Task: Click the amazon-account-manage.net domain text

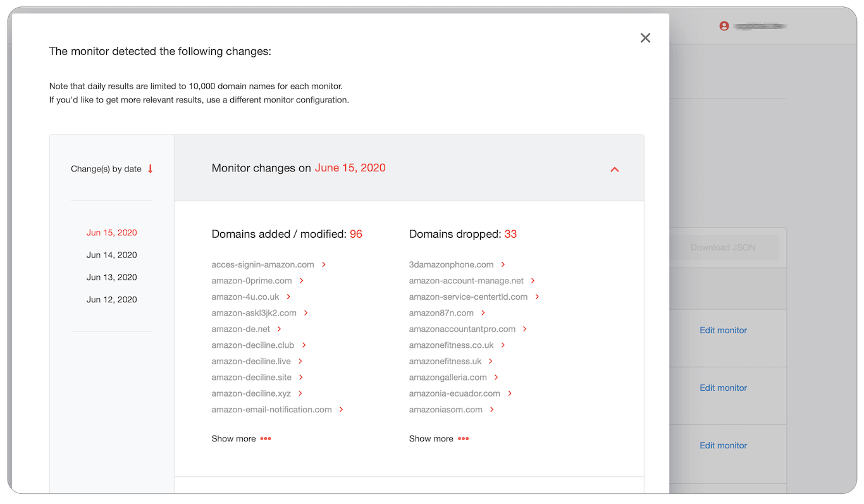Action: tap(466, 281)
